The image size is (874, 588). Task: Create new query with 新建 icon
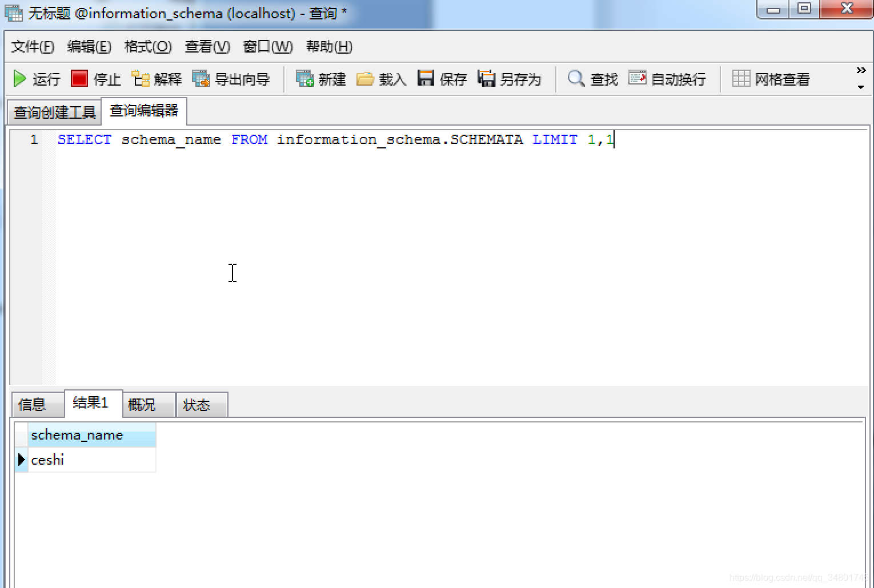coord(304,78)
